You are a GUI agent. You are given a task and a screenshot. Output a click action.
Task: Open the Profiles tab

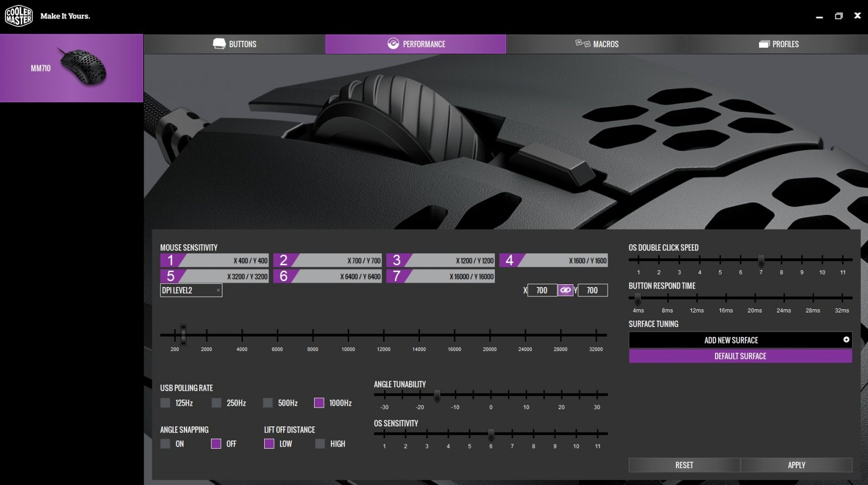point(778,44)
